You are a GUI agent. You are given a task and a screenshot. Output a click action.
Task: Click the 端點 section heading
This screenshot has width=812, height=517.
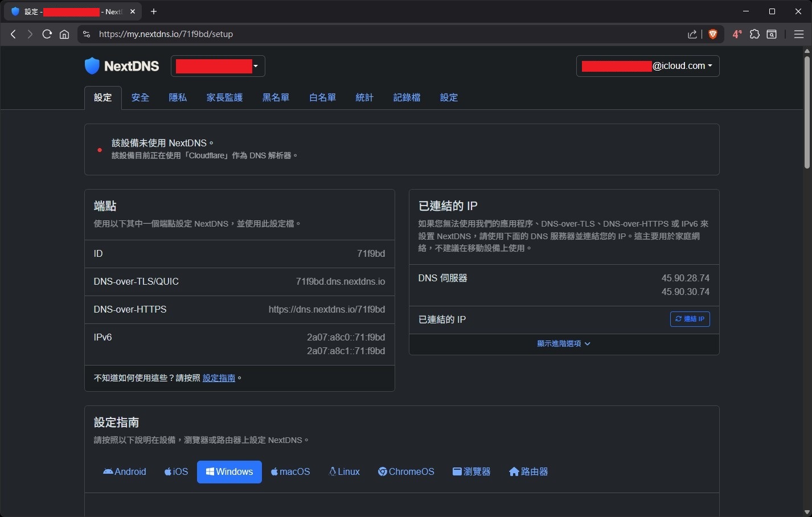[x=105, y=206]
